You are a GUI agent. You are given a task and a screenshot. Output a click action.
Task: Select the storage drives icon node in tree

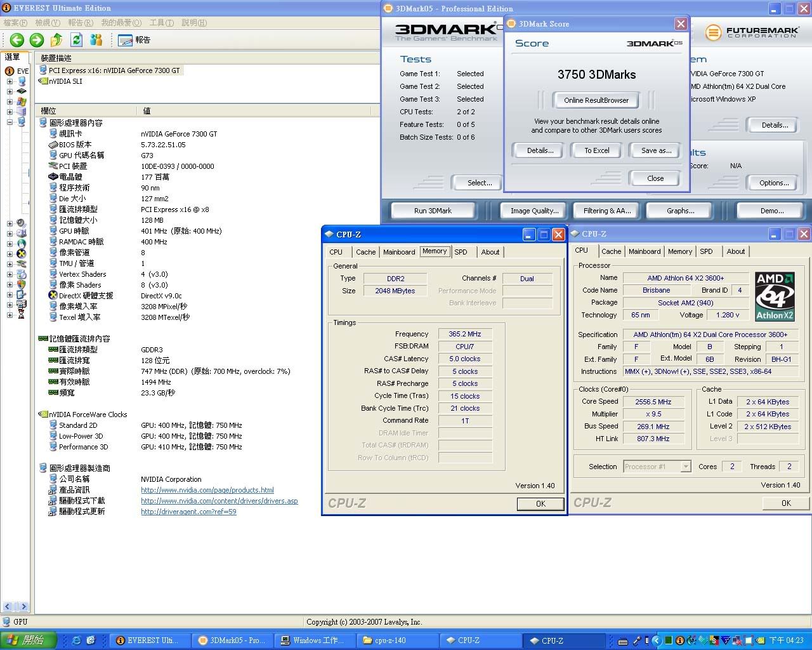click(x=22, y=234)
